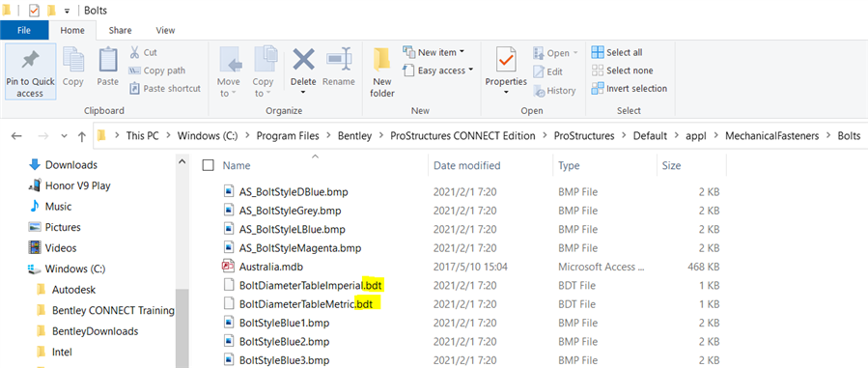Click the Copy to icon

[x=266, y=60]
